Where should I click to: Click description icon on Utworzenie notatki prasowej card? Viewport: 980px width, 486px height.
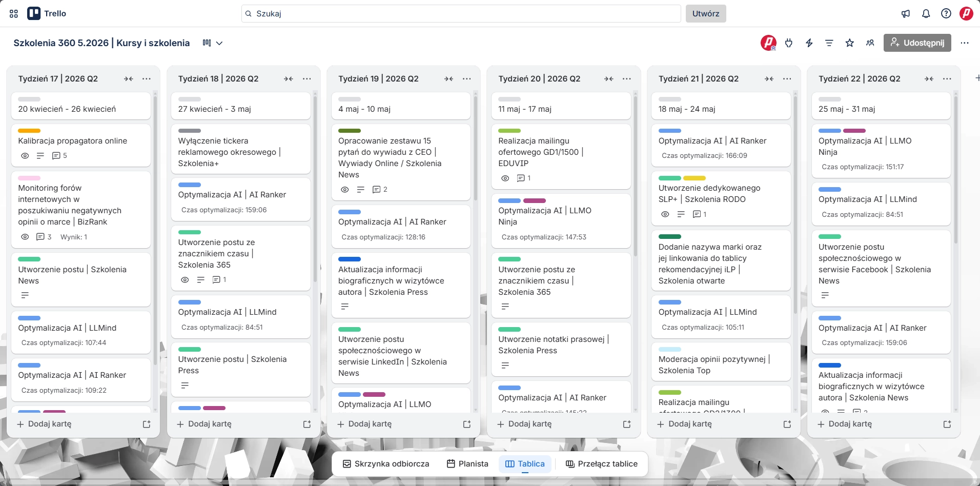tap(505, 366)
